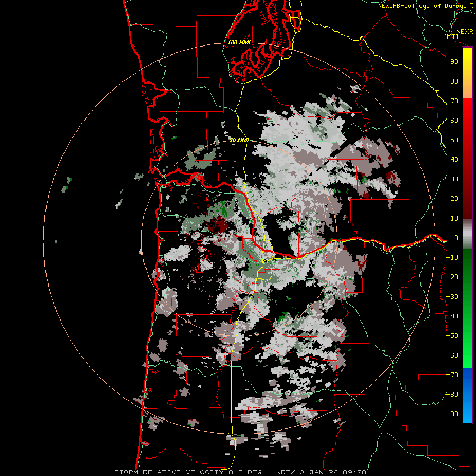This screenshot has height=476, width=476.
Task: Click the NEXR label at top right
Action: point(465,32)
